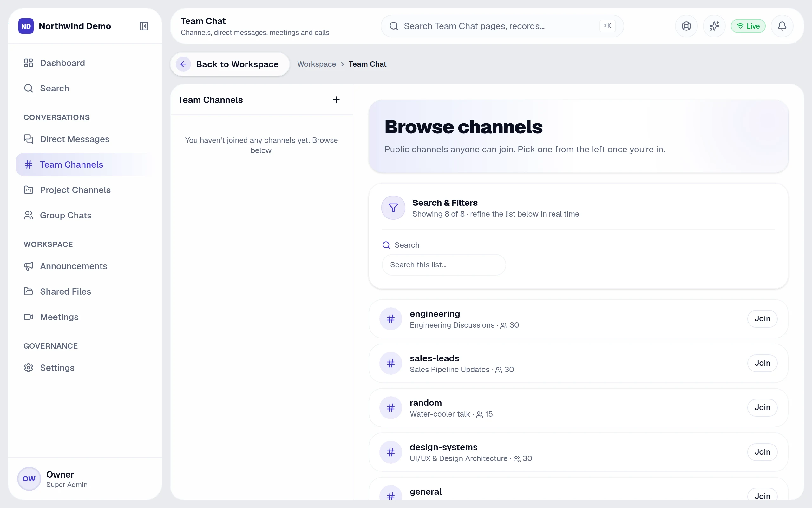
Task: Click Back to Workspace button
Action: click(x=230, y=64)
